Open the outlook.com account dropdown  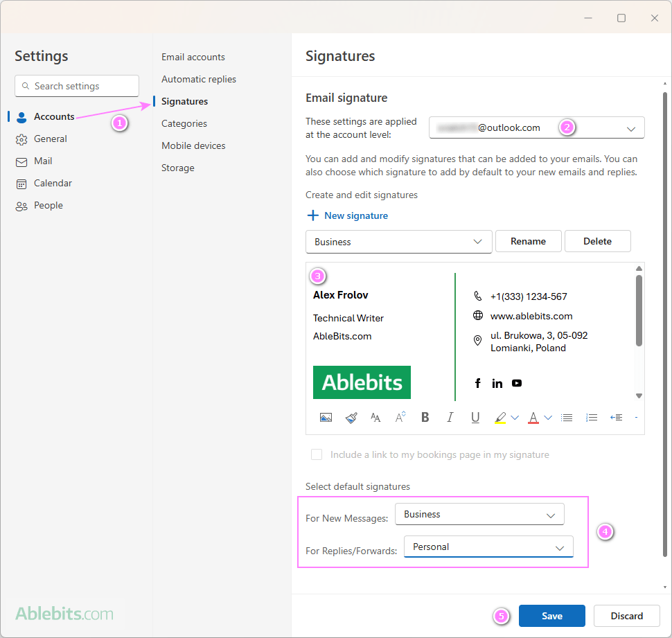coord(537,127)
